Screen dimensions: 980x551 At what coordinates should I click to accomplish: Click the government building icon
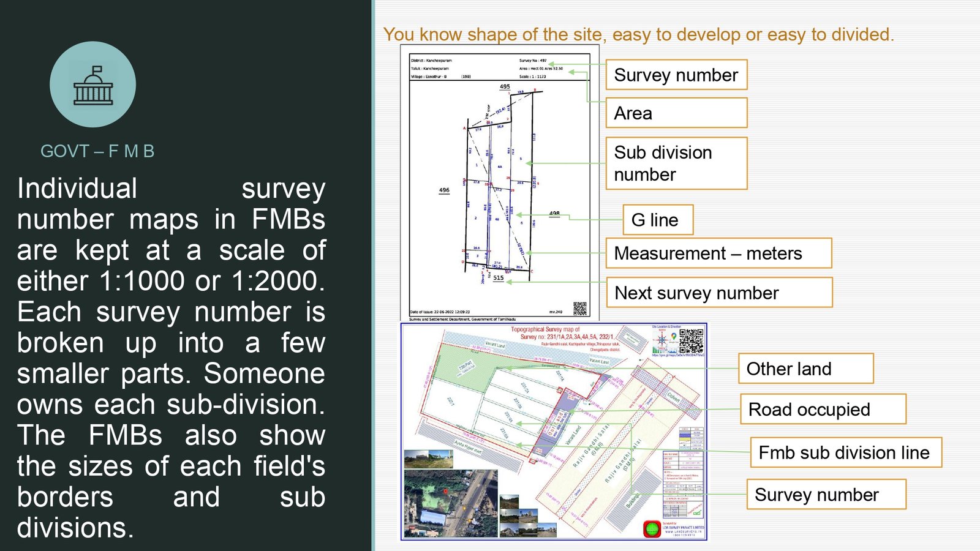coord(93,85)
